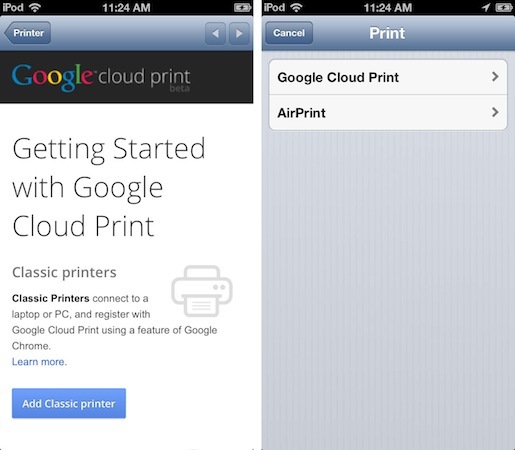Image resolution: width=515 pixels, height=450 pixels.
Task: Click the Add Classic printer button
Action: coord(69,403)
